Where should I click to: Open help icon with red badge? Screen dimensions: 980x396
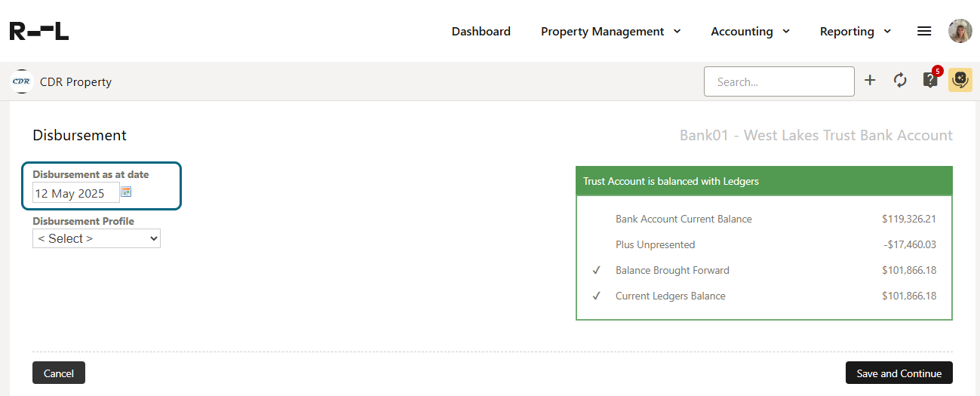coord(932,79)
